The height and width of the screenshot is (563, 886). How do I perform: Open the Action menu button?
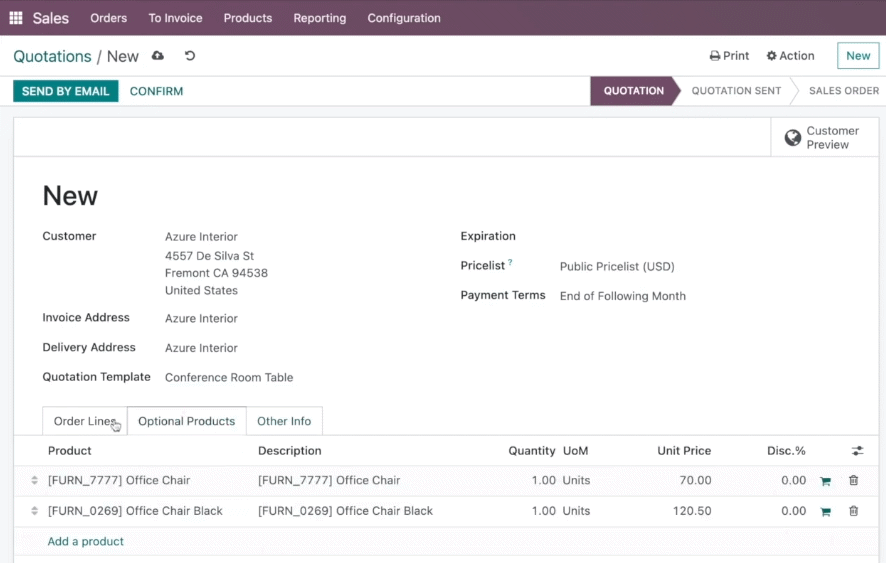[790, 56]
